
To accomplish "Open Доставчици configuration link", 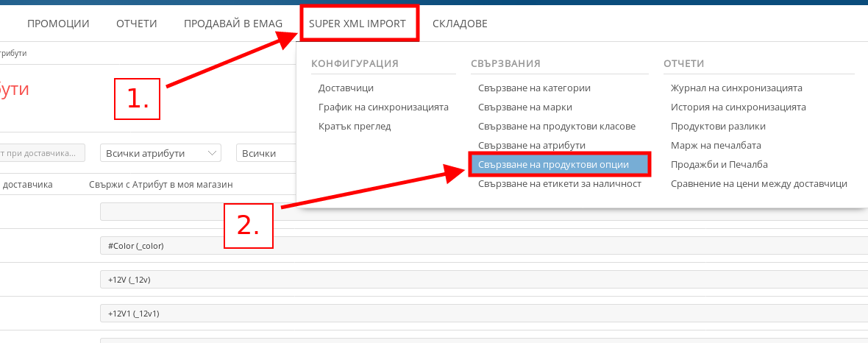I will tap(346, 88).
